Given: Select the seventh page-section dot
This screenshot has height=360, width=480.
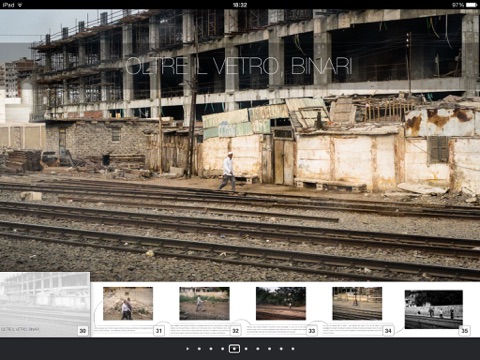Looking at the screenshot, I should tap(258, 349).
